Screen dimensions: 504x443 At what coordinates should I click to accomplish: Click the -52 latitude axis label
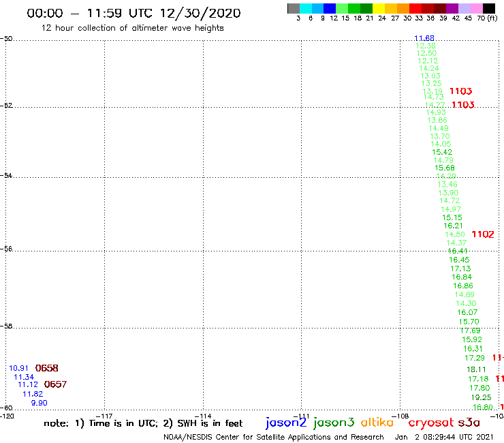coord(6,106)
